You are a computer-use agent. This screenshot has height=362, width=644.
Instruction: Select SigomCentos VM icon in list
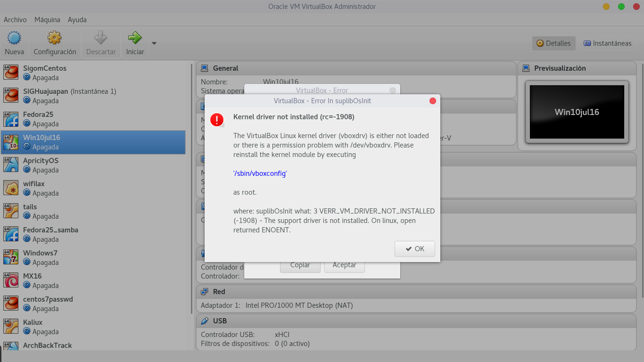(x=11, y=73)
